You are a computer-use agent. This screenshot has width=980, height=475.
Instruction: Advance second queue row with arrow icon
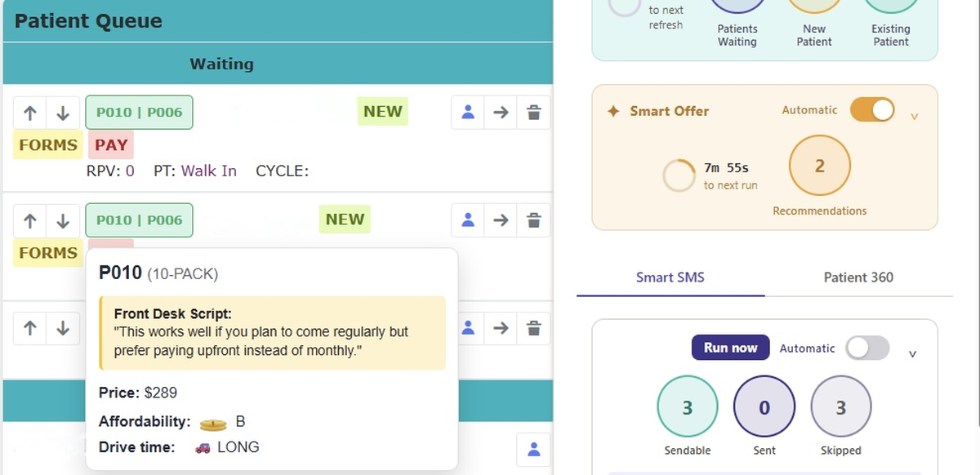[501, 220]
